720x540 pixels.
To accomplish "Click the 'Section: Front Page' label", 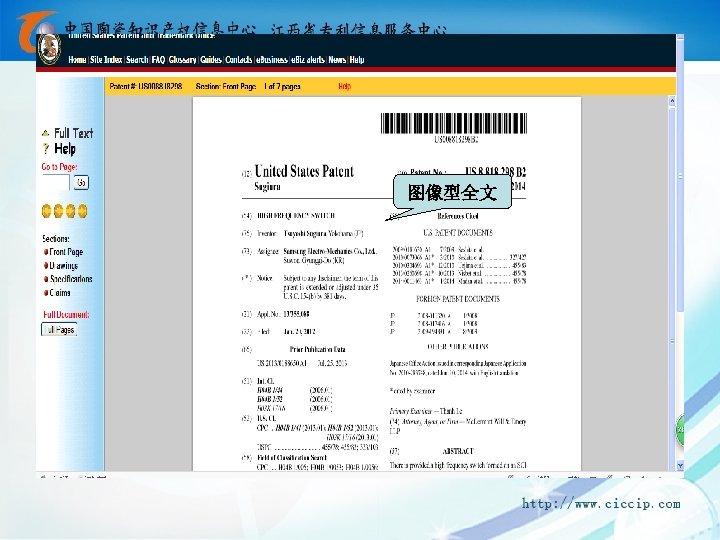I will click(226, 86).
